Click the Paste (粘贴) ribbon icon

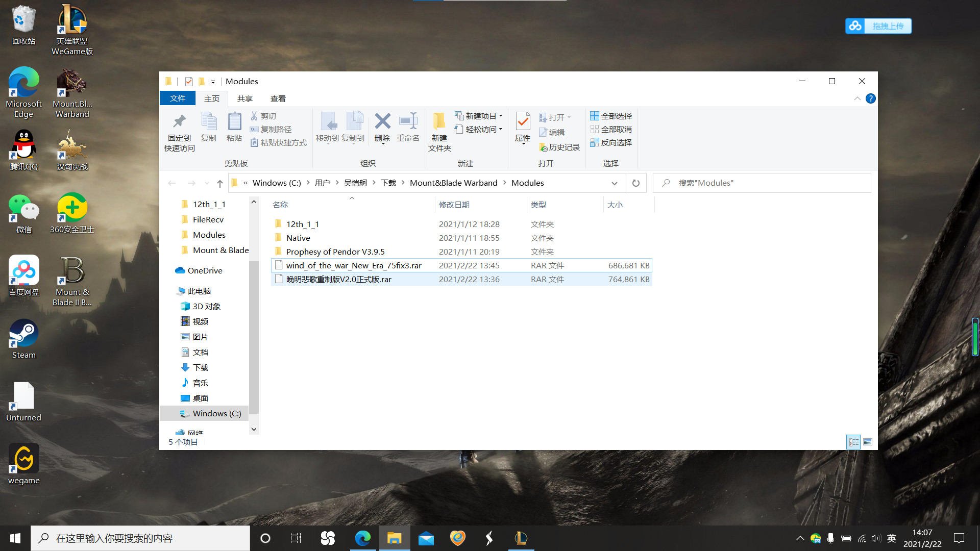tap(234, 127)
